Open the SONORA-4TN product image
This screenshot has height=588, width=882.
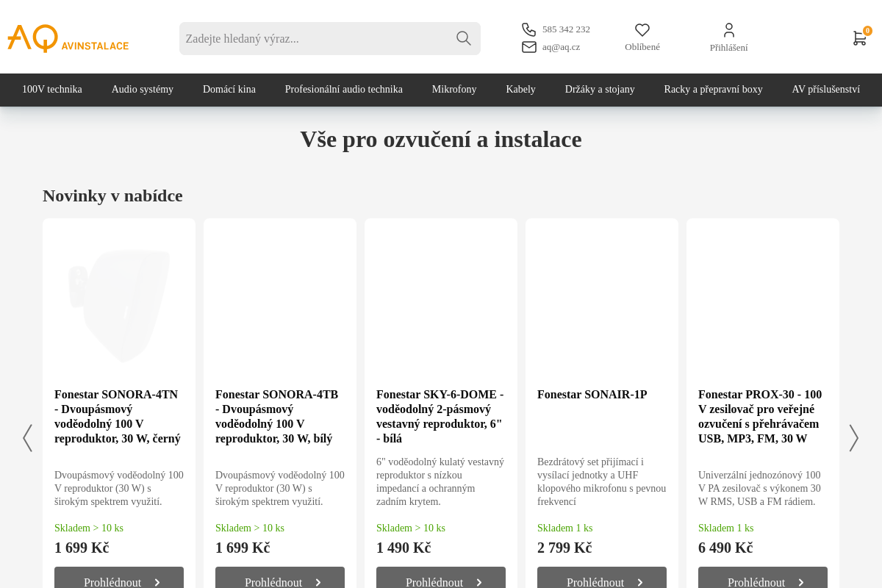point(119,305)
